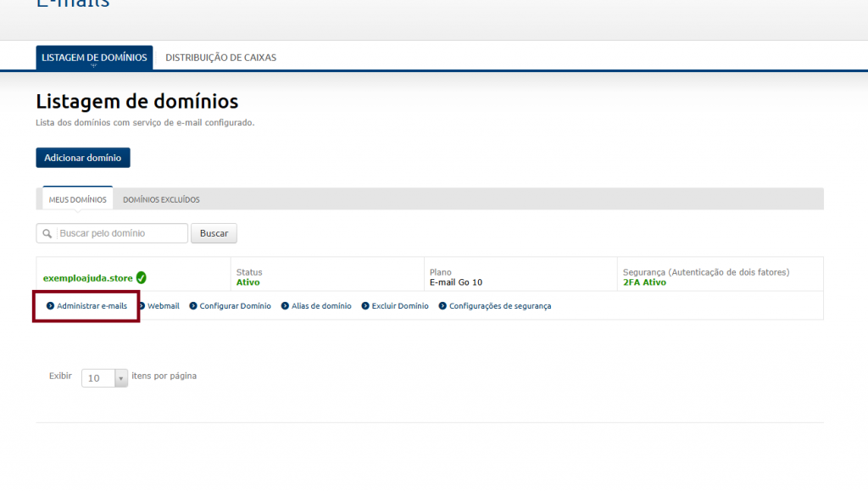Open the Domínios Excluídos tab
Screen dimensions: 868x491
pyautogui.click(x=161, y=199)
